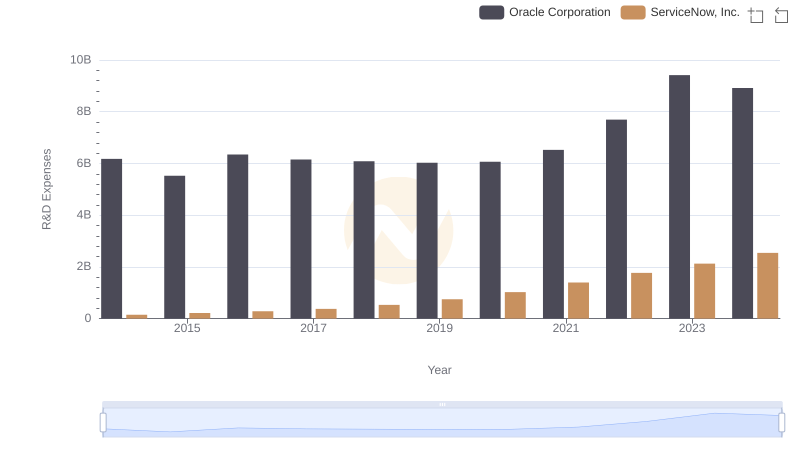
Task: Click the Oracle bar for 2018
Action: tap(364, 240)
